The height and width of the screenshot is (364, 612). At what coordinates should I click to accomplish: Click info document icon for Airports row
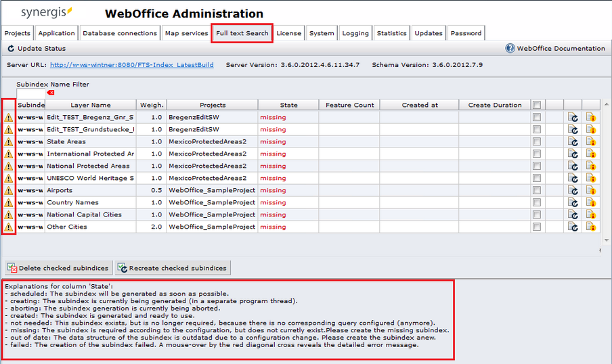tap(590, 190)
